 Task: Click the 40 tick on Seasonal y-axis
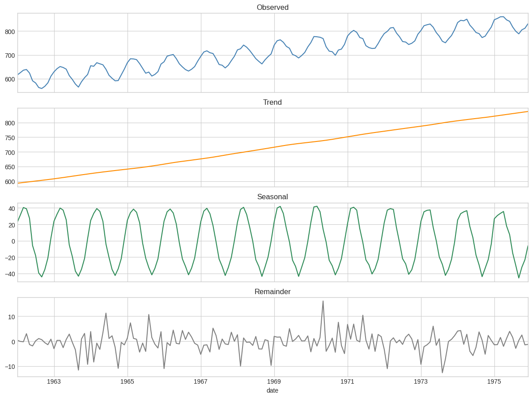click(x=12, y=209)
